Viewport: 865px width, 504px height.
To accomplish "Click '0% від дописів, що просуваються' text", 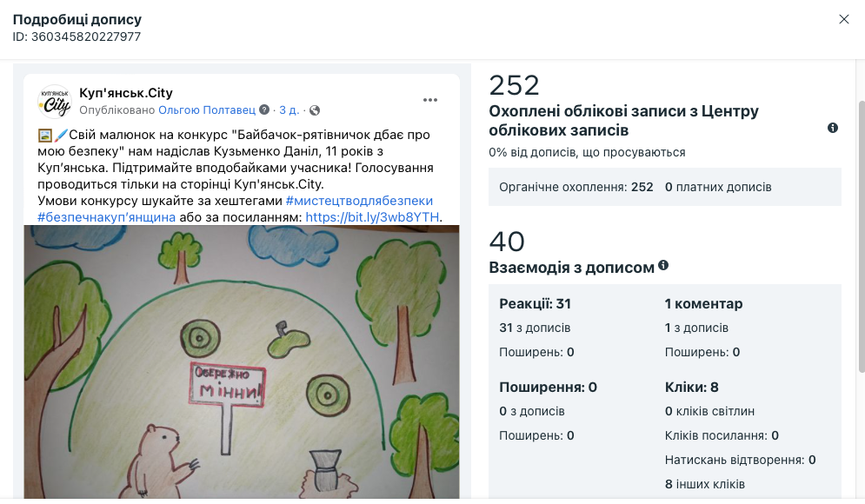I will pyautogui.click(x=587, y=152).
